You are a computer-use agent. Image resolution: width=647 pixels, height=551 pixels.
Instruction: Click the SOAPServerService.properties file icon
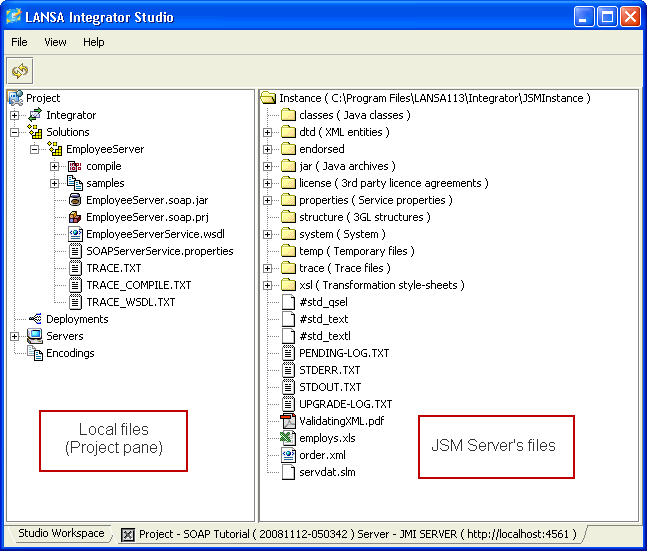75,251
